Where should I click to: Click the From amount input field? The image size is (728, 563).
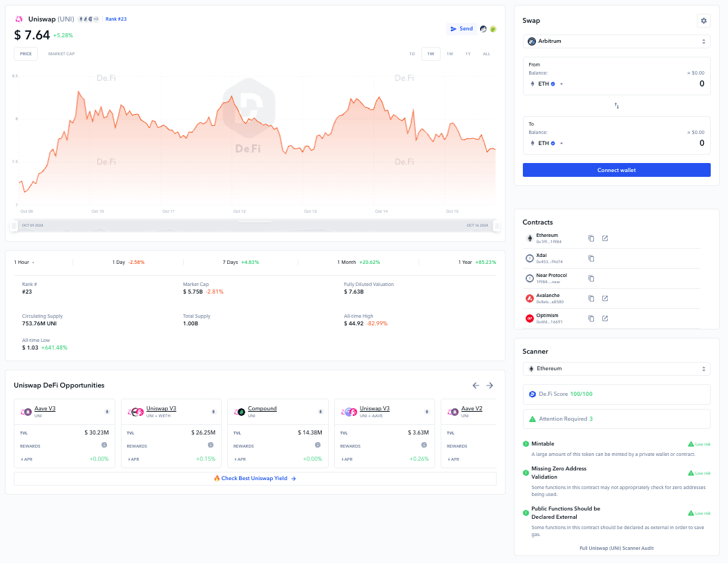[702, 84]
